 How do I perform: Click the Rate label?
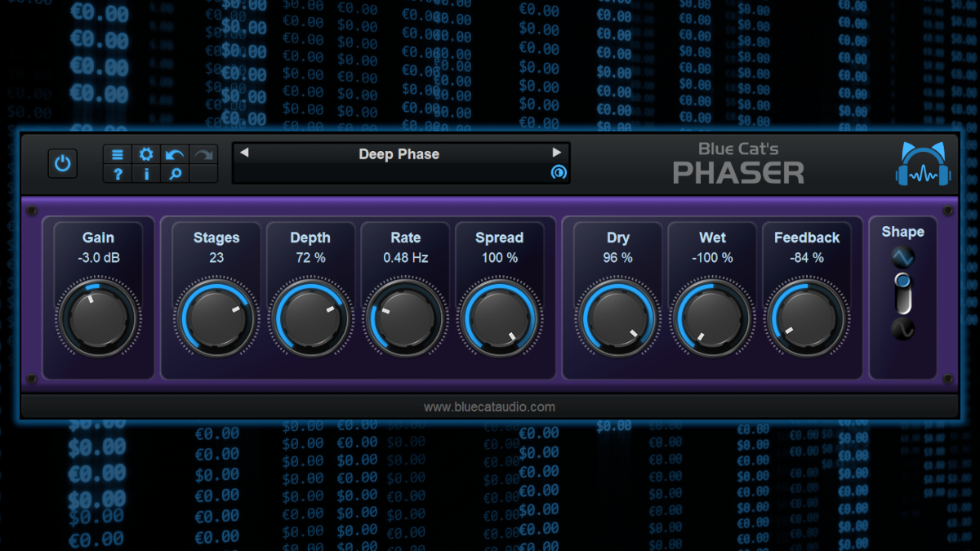(405, 238)
